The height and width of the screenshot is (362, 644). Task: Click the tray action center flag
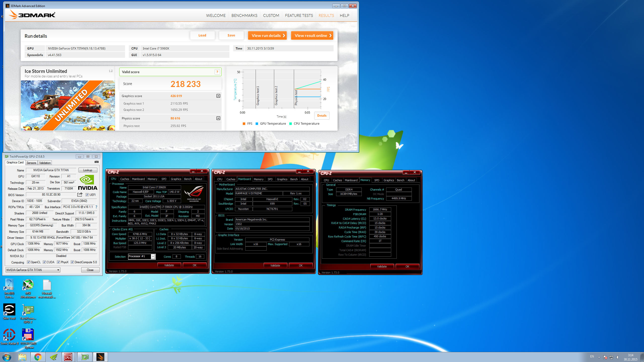(x=605, y=357)
